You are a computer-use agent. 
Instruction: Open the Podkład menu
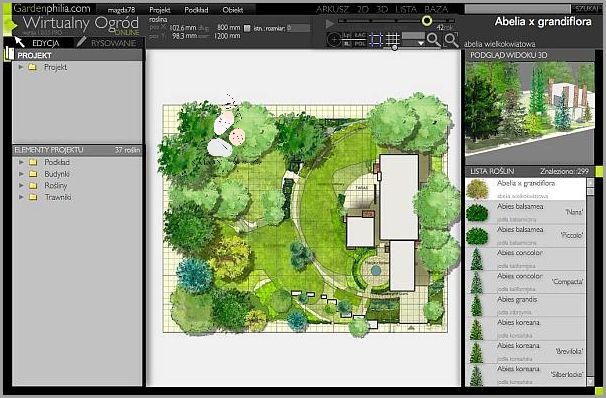[196, 10]
